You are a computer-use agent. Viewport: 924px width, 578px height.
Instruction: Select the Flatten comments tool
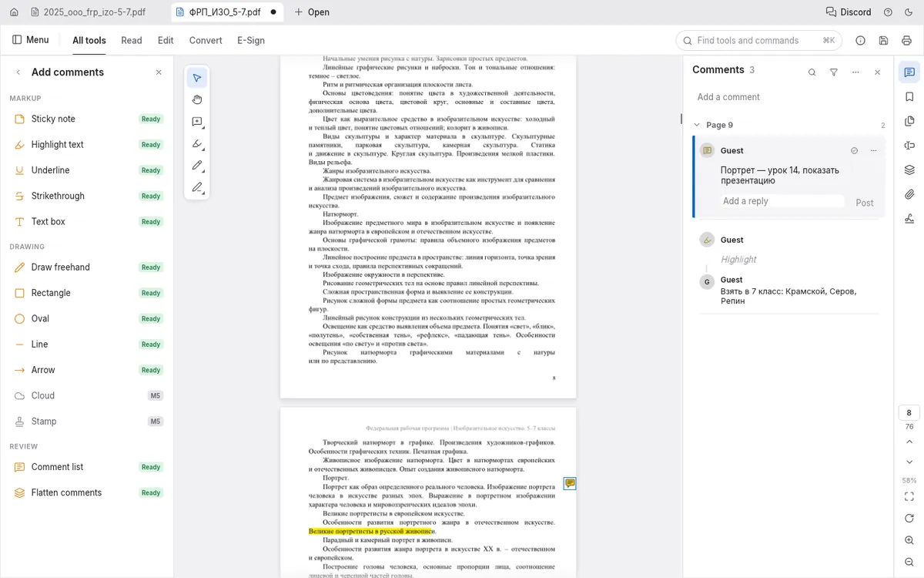[x=88, y=492]
